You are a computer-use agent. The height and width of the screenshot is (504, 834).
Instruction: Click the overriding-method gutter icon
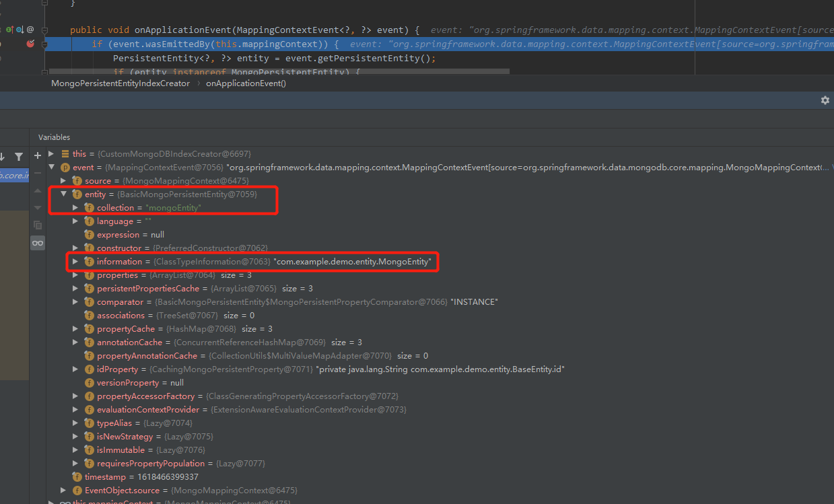20,30
